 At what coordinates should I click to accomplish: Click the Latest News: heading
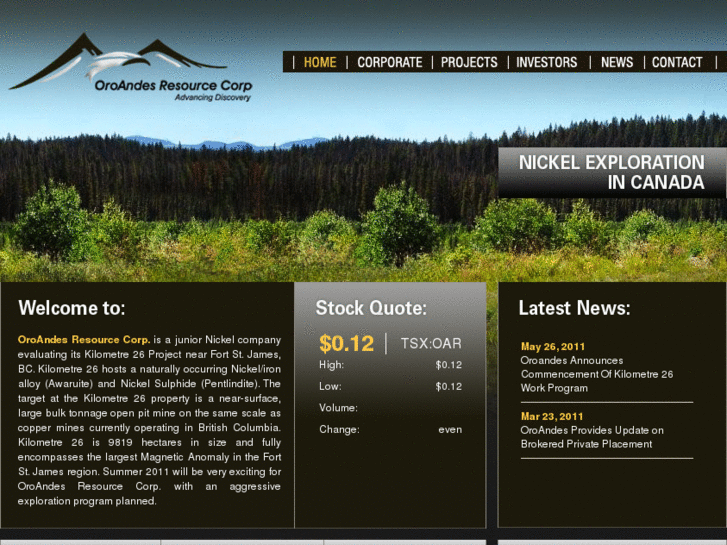click(574, 308)
